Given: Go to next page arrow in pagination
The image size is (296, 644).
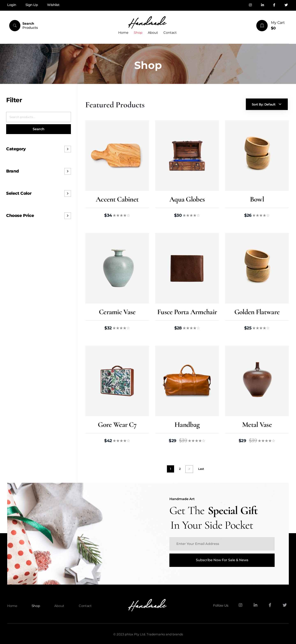Looking at the screenshot, I should click(x=189, y=469).
